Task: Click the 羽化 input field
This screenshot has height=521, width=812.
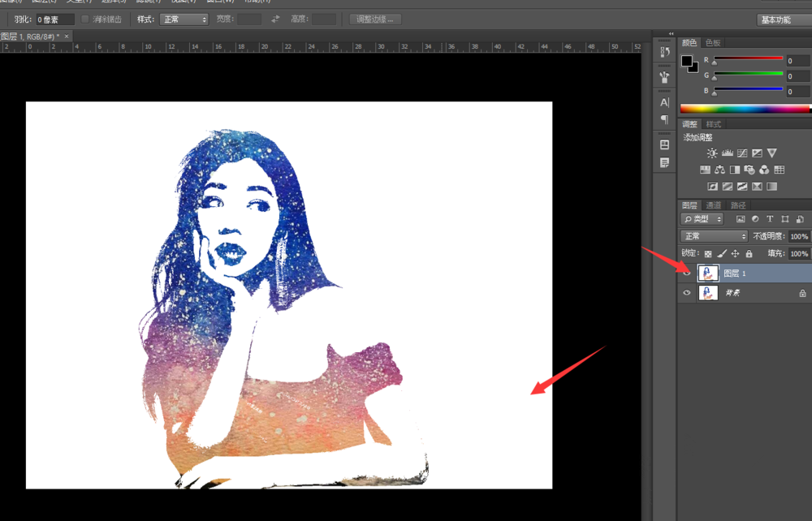Action: pos(55,19)
